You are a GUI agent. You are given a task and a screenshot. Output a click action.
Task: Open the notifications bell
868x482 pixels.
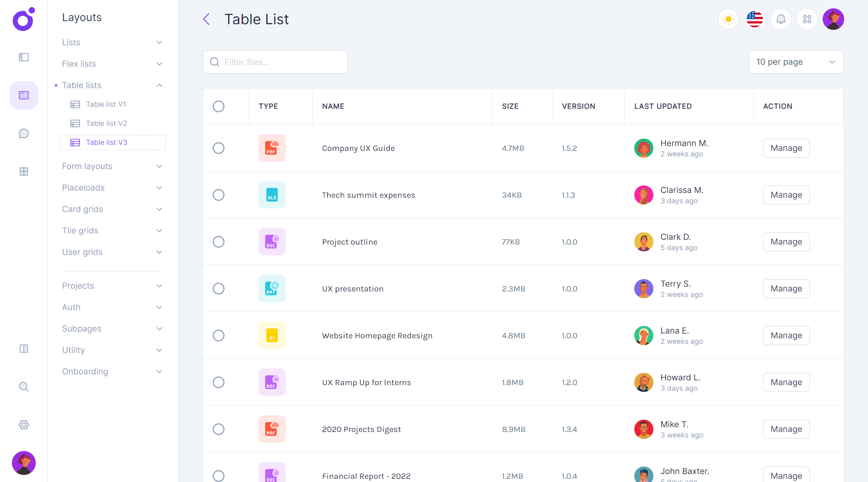pyautogui.click(x=781, y=19)
